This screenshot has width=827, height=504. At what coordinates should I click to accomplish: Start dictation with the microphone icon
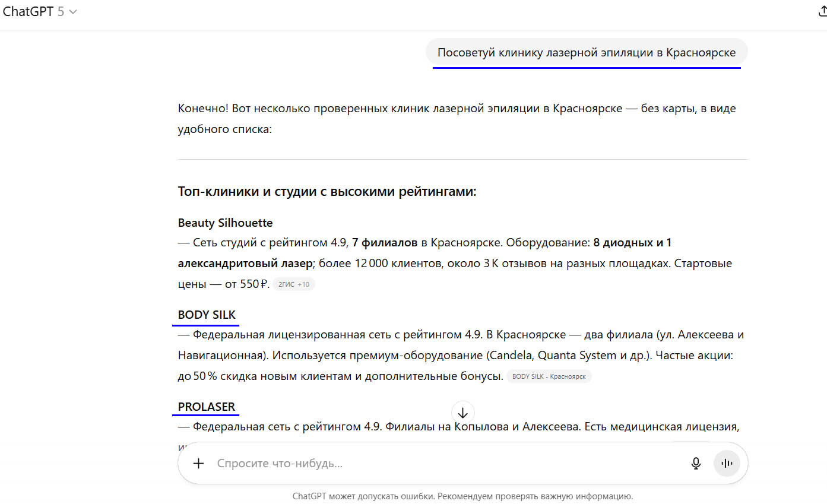point(696,464)
